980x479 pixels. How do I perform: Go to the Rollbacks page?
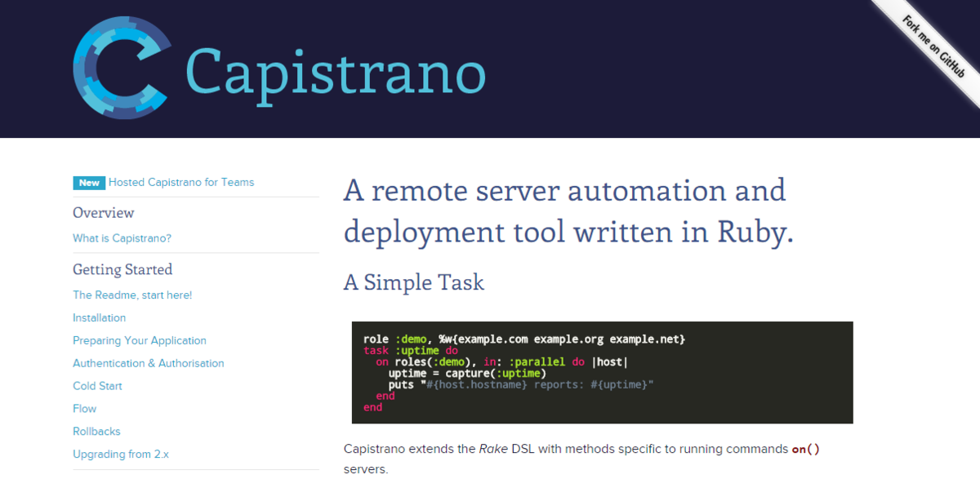tap(96, 432)
